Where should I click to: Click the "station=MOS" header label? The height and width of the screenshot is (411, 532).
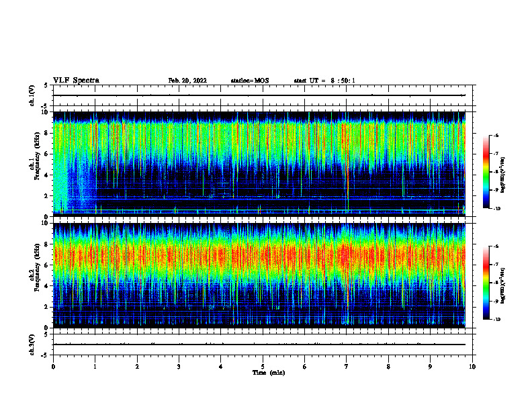click(250, 81)
